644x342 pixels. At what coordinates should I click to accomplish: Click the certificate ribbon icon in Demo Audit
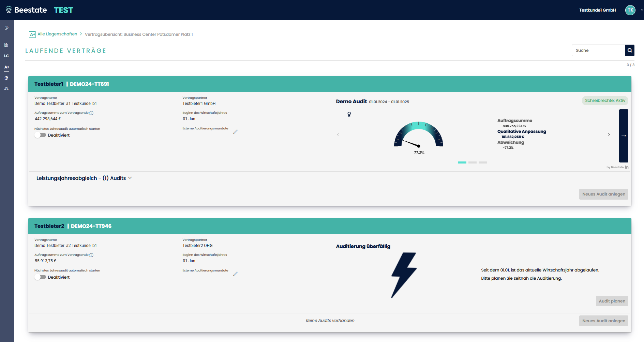[349, 114]
